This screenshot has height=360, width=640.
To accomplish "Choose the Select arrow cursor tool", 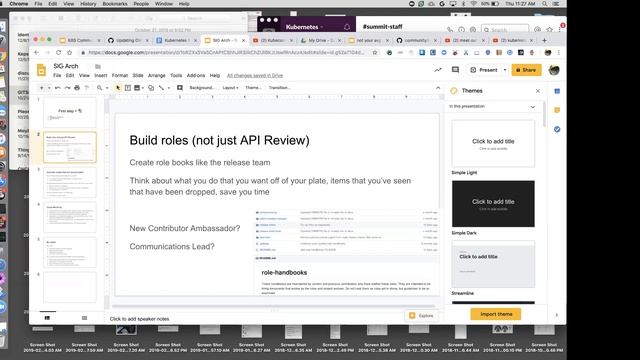I will click(118, 88).
